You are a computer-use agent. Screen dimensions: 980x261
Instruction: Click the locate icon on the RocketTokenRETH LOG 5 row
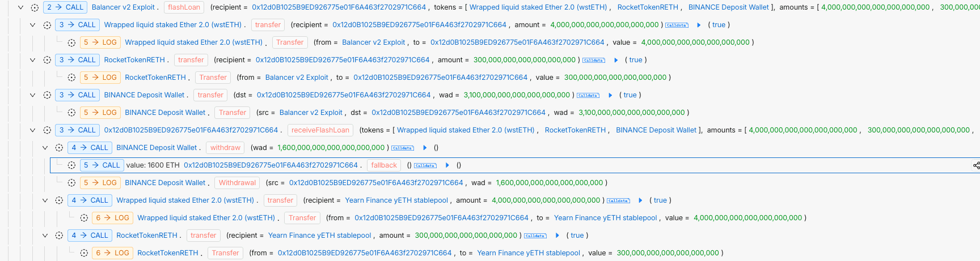pyautogui.click(x=71, y=78)
